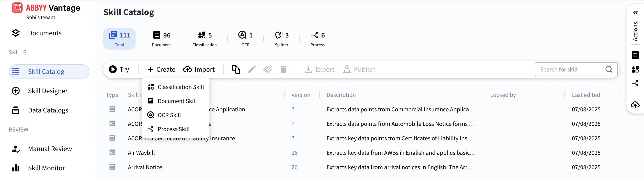Viewport: 644px width, 178px height.
Task: Click the pencil edit icon in toolbar
Action: 252,69
